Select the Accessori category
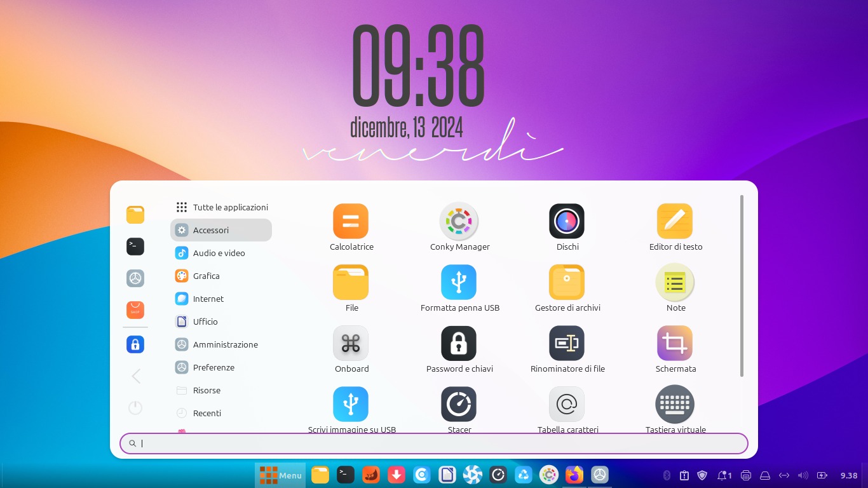Screen dimensions: 868x488 [x=221, y=230]
